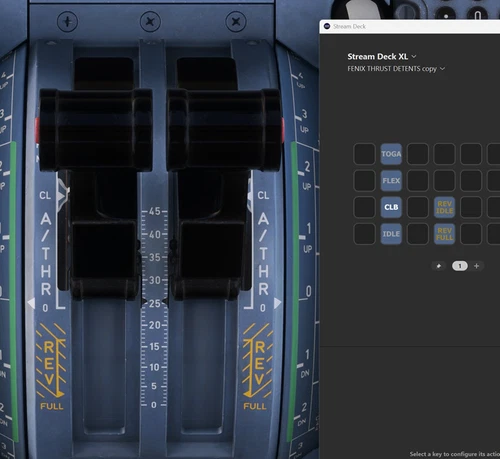Select the REV IDLE key
Image resolution: width=500 pixels, height=459 pixels.
click(444, 207)
